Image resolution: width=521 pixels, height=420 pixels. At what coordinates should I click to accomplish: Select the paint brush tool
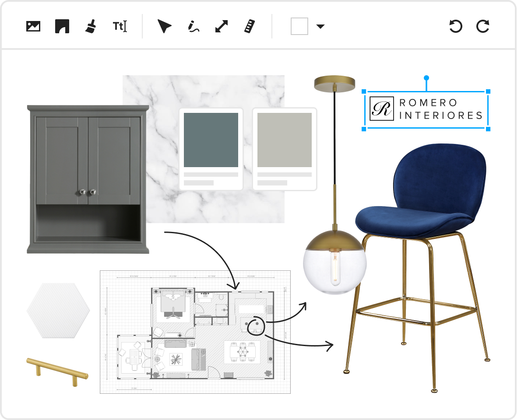pos(91,26)
